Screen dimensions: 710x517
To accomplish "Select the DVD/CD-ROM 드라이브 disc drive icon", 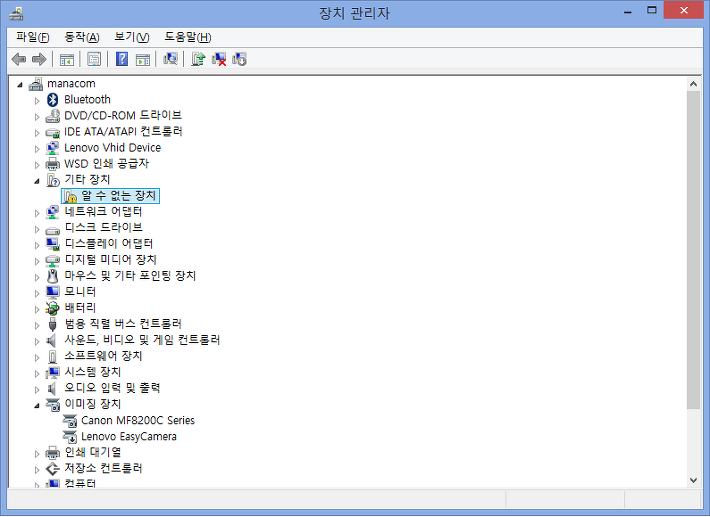I will click(53, 116).
